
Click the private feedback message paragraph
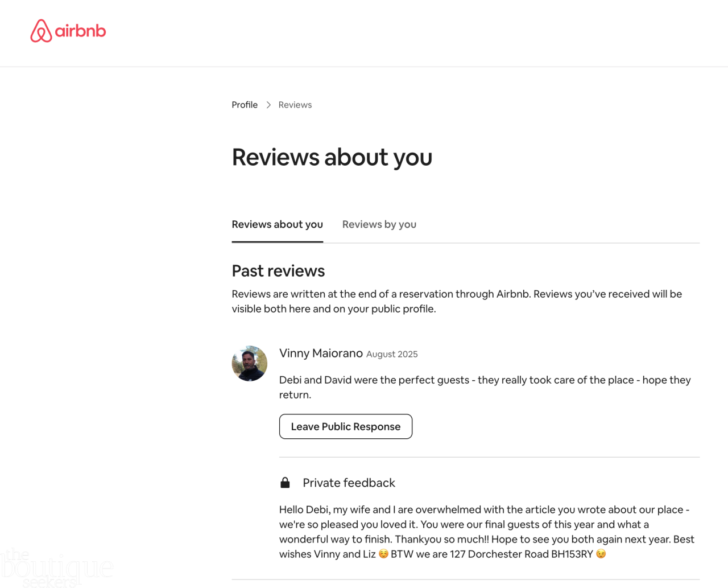[486, 532]
